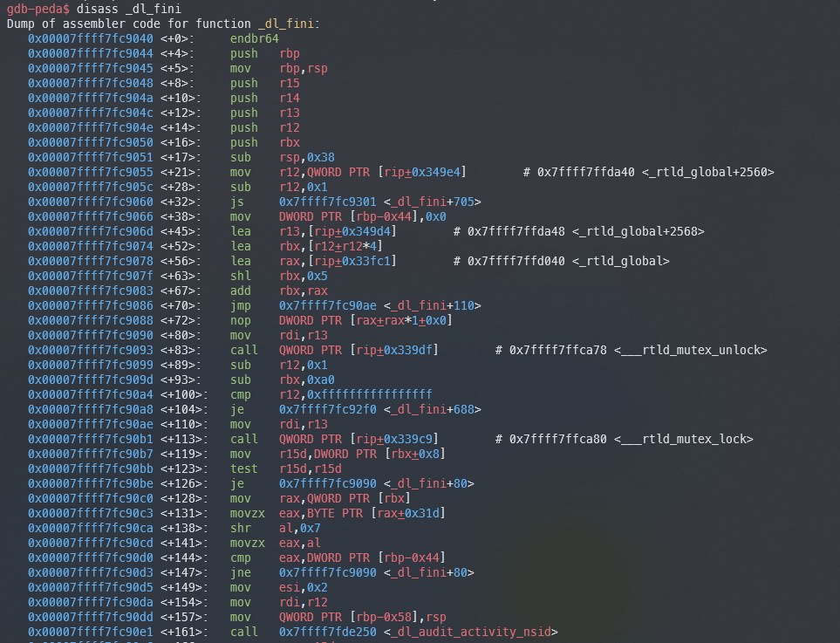This screenshot has width=840, height=643.
Task: Click operand 'r15d,r15d' of test
Action: tap(311, 469)
